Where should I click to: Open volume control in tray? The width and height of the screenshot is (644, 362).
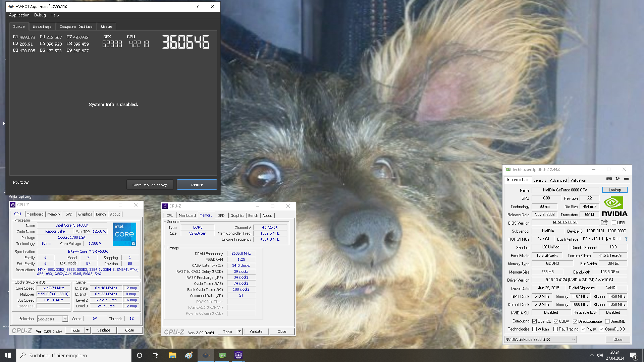point(600,355)
